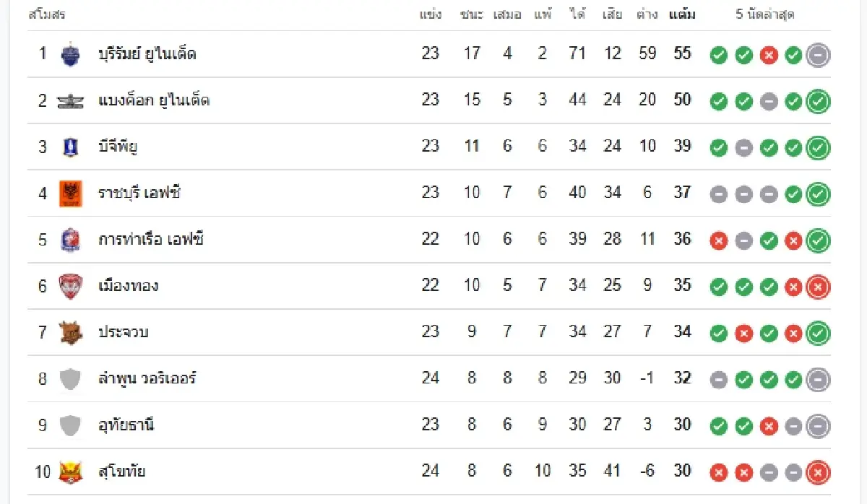Click Lamphun Warrior gray shield icon
867x504 pixels.
pos(70,379)
